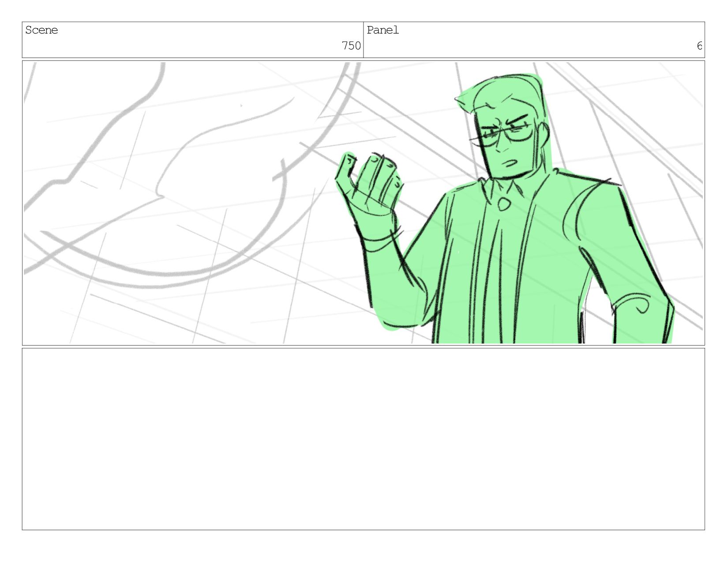
Task: Select the storyboard drawing panel
Action: tap(363, 203)
